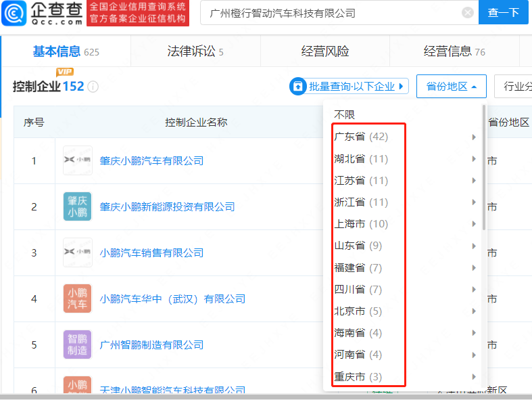Expand 上海市 submenu arrow
532x400 pixels.
[x=474, y=224]
